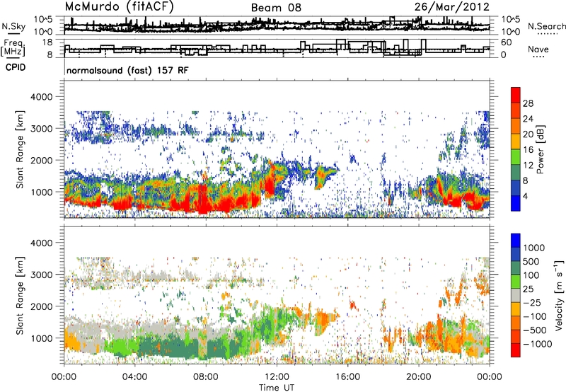Click the blue bottom of power colorbar
The height and width of the screenshot is (392, 566).
(516, 203)
